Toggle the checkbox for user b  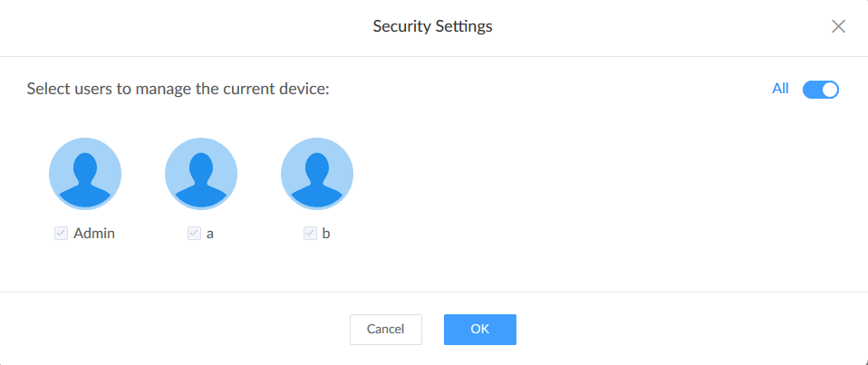(x=310, y=234)
